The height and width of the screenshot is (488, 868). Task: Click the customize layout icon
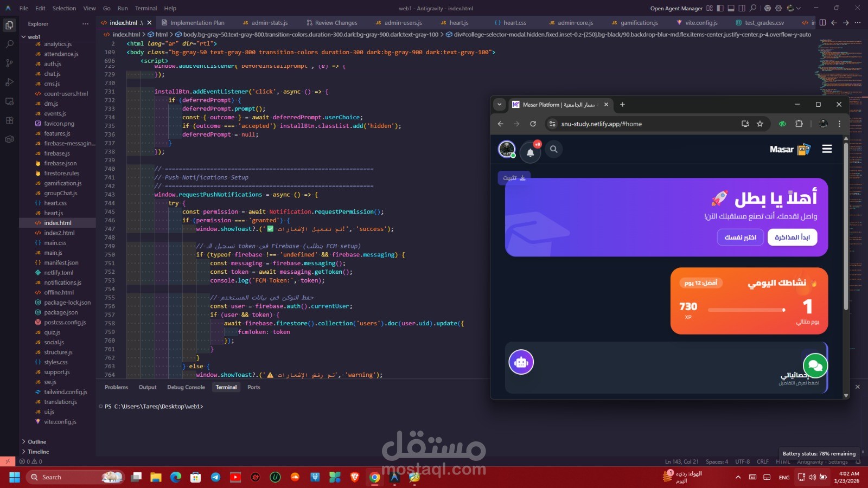click(x=710, y=8)
